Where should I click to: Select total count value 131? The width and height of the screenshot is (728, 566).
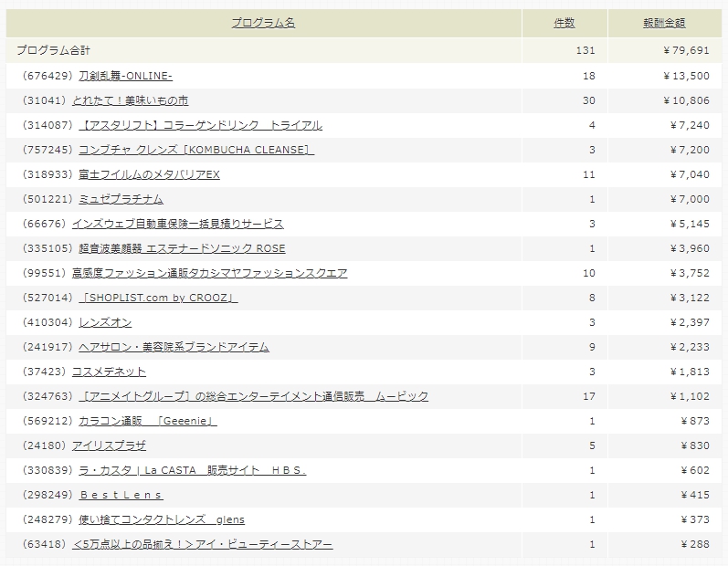(x=586, y=50)
